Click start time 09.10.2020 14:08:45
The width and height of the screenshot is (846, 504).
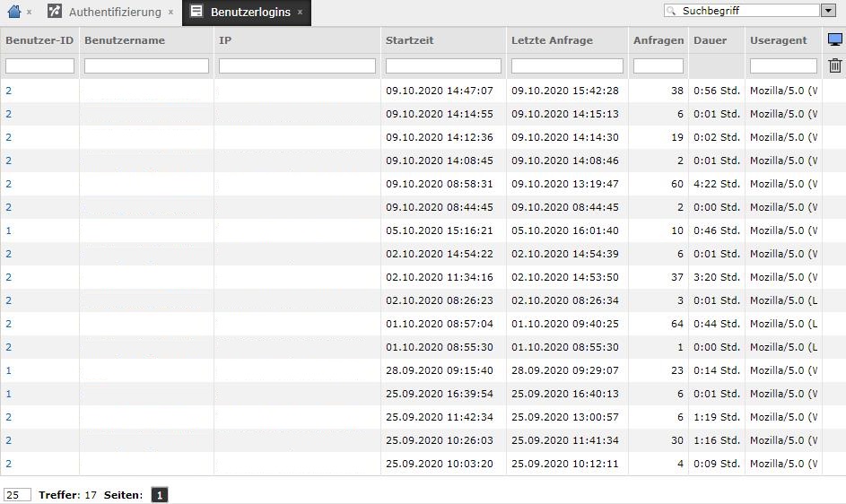[440, 161]
